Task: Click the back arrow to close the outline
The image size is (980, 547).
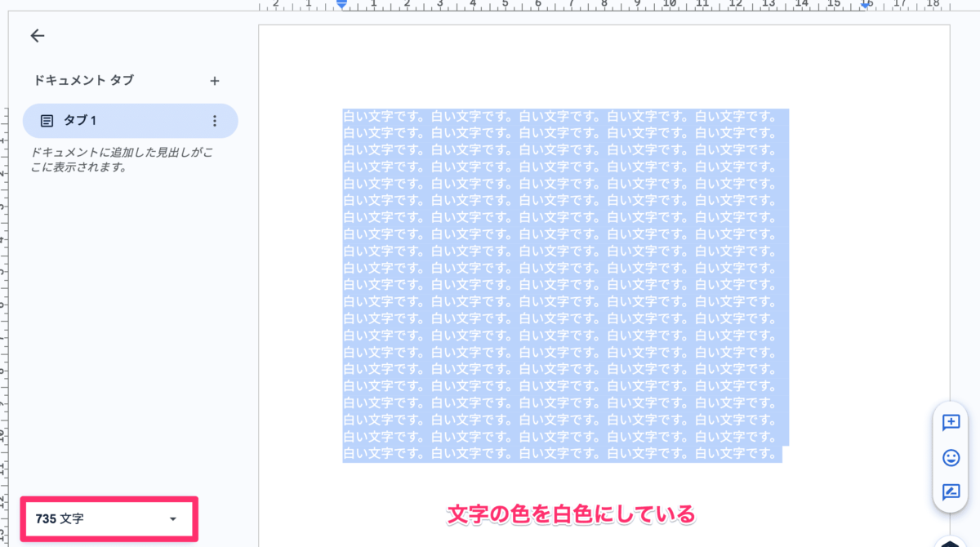Action: point(37,36)
